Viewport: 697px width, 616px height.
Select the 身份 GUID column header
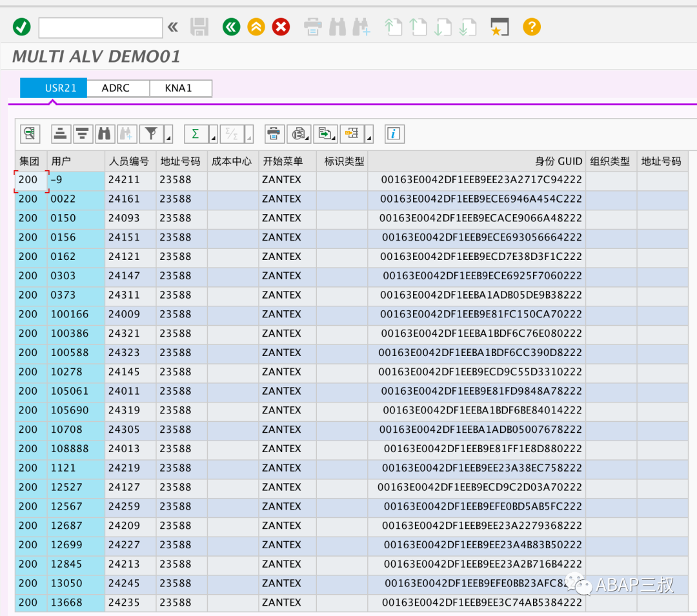pos(476,161)
